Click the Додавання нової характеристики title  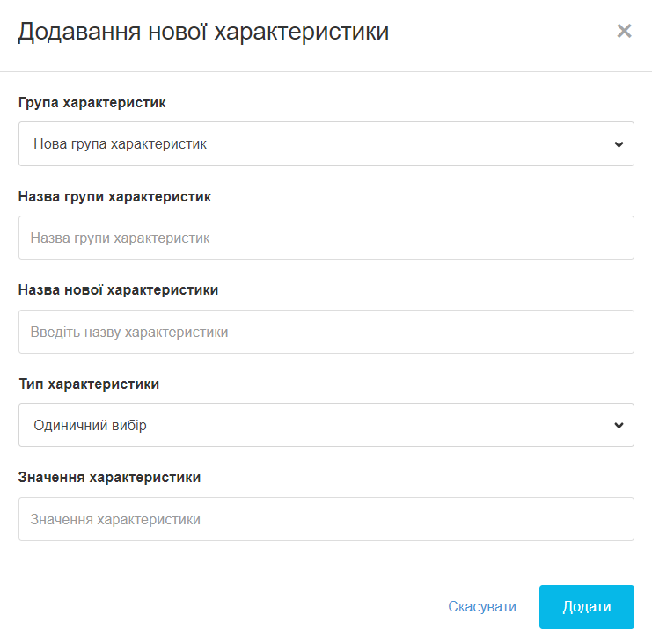coord(203,32)
